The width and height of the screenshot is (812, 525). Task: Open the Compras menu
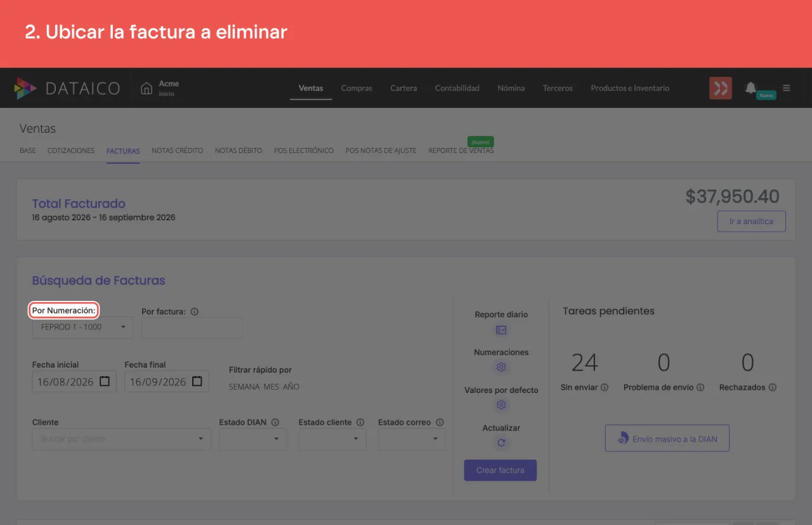357,88
